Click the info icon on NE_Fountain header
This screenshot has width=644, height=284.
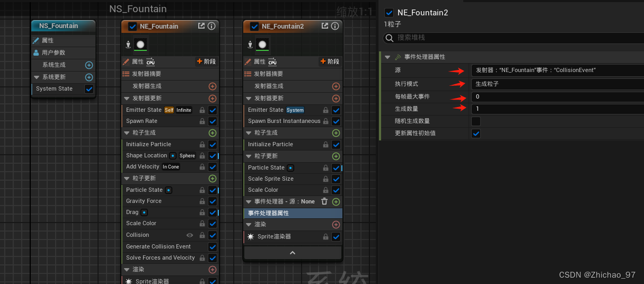coord(211,26)
